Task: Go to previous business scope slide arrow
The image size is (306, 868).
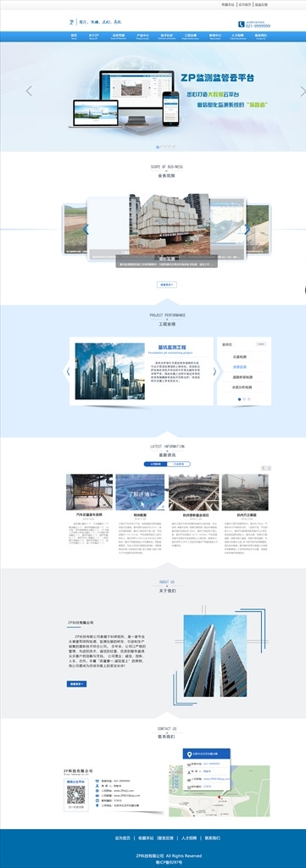Action: point(86,229)
